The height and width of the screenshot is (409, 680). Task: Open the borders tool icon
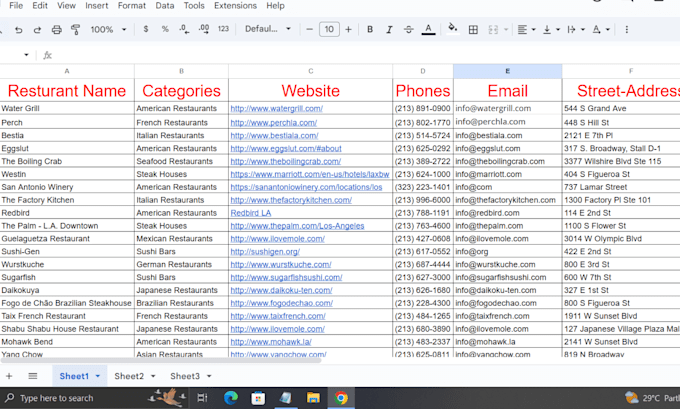(473, 29)
